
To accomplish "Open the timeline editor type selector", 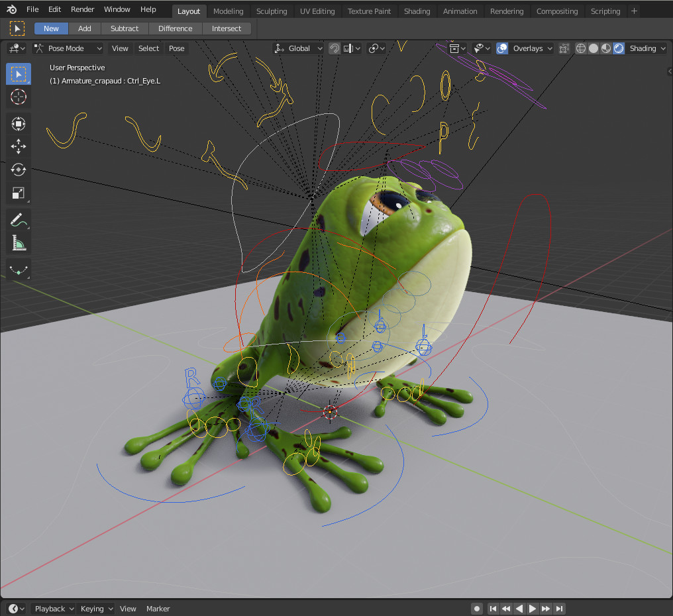I will click(x=17, y=609).
